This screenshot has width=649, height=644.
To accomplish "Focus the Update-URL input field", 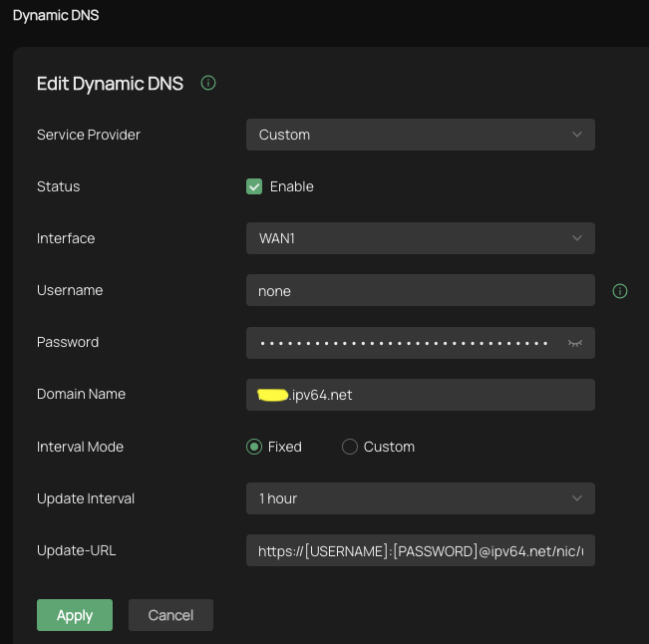I will pyautogui.click(x=420, y=550).
